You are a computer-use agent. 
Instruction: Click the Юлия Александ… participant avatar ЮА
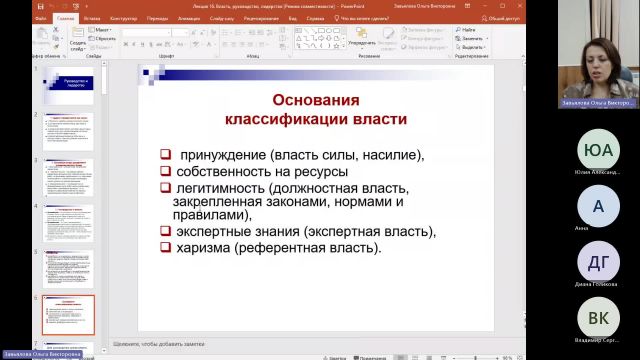598,150
